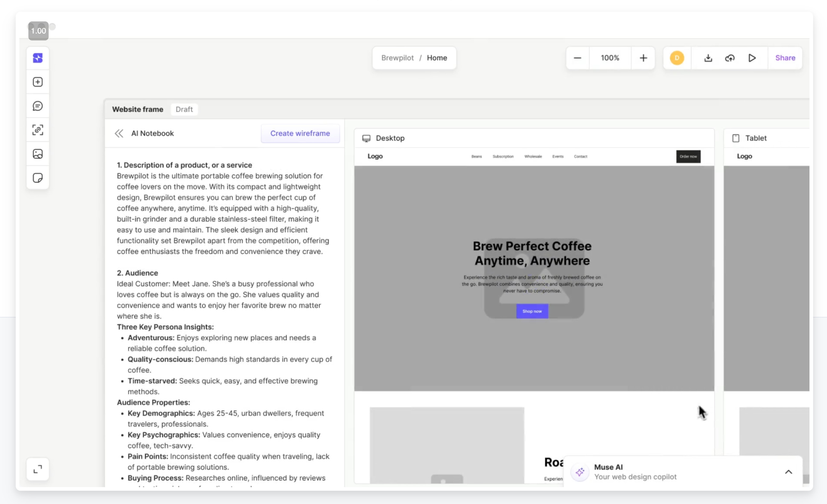Select the Draft status tag
Screen dimensions: 827x504
184,109
